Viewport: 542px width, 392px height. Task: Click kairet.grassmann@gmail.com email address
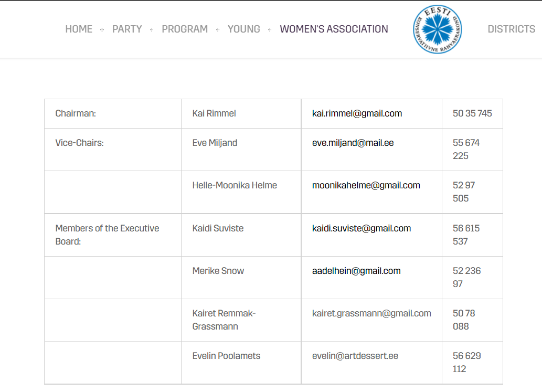pos(371,313)
